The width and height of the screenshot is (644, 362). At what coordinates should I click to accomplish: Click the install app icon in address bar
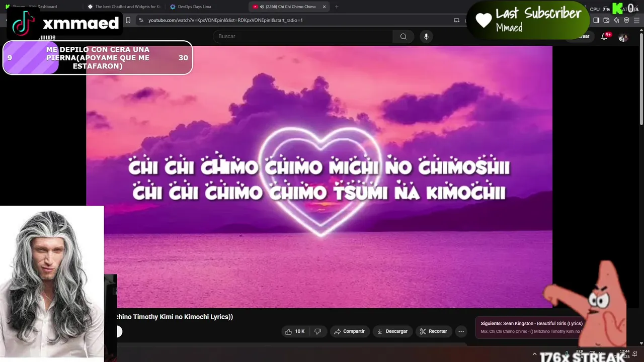(x=456, y=20)
